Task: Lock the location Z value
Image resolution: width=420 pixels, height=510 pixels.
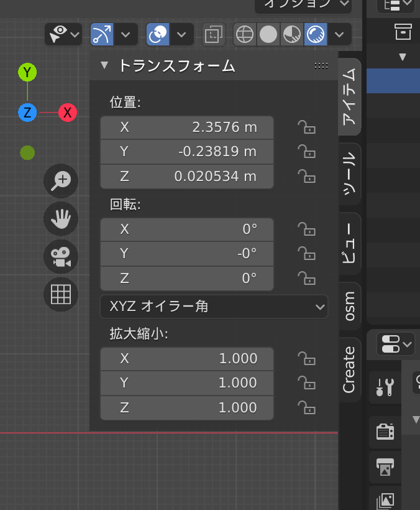Action: (306, 177)
